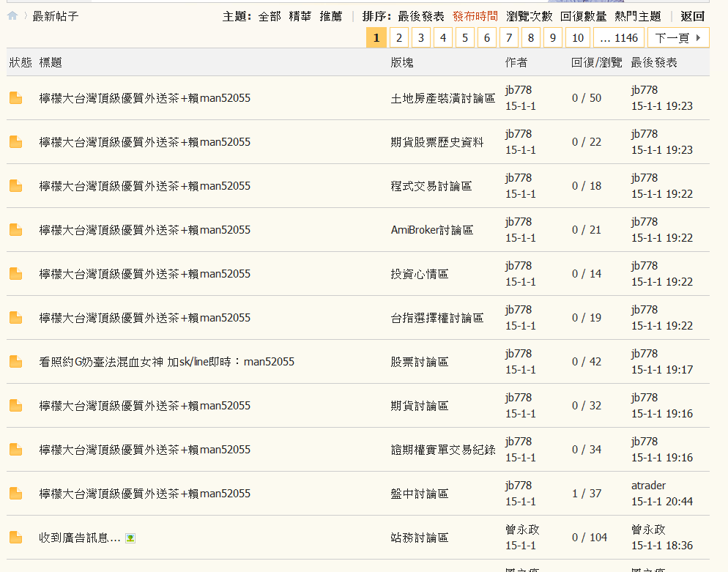Open folder icon of 土地房產裝潢討論區 row
The height and width of the screenshot is (572, 728).
coord(16,98)
